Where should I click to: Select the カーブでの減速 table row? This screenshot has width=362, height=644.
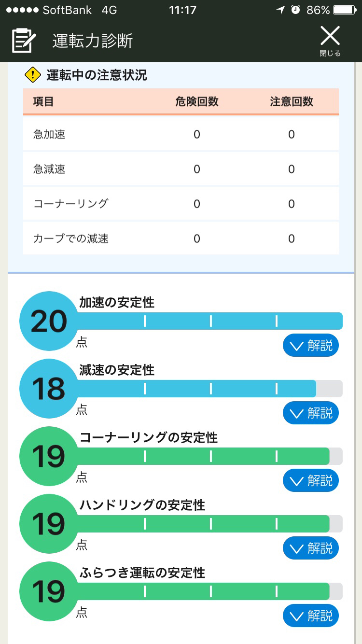181,238
